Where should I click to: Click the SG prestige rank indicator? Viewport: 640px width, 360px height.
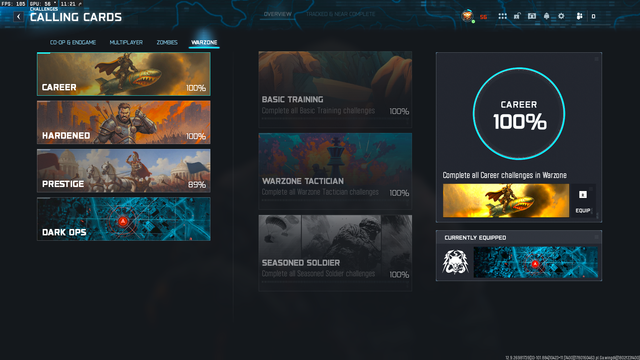pos(484,17)
